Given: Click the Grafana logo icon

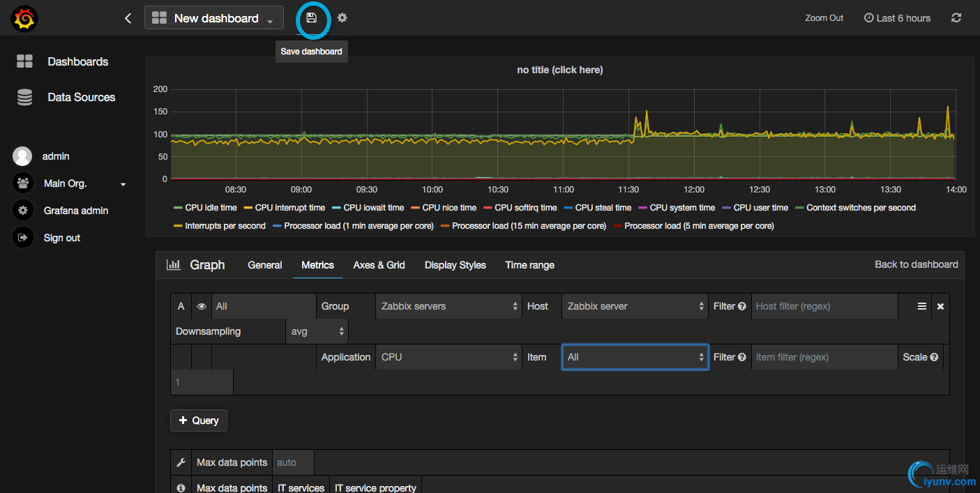Looking at the screenshot, I should [x=24, y=19].
